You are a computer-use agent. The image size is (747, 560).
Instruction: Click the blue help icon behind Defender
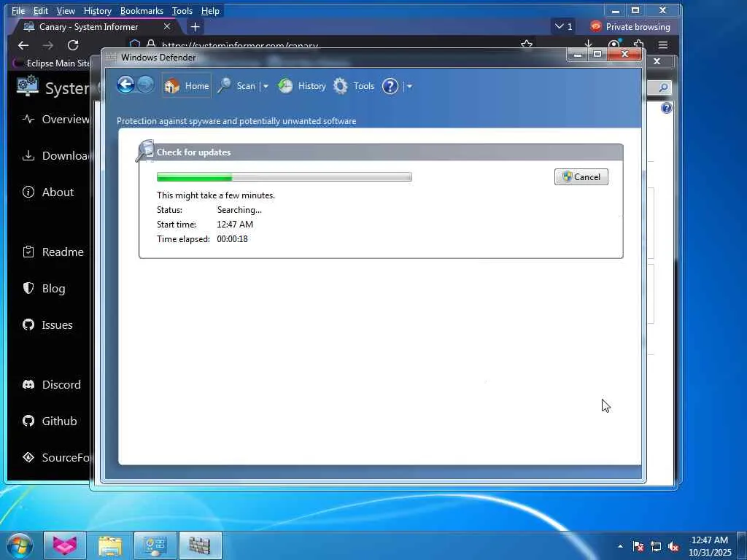[666, 108]
